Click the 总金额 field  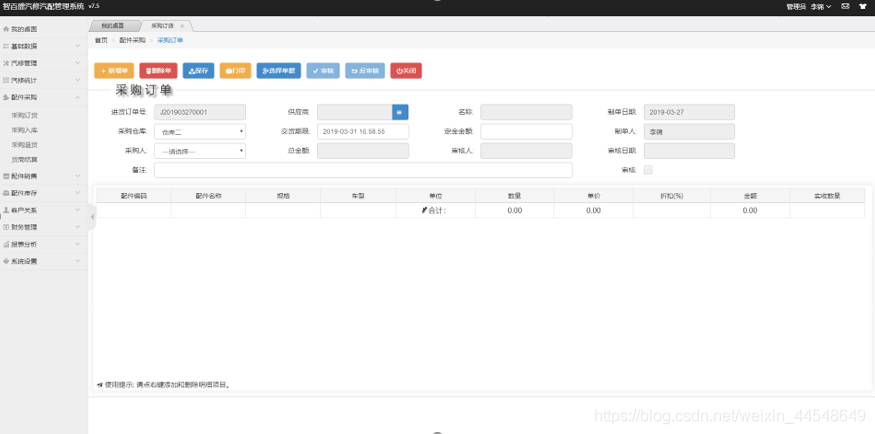tap(363, 151)
